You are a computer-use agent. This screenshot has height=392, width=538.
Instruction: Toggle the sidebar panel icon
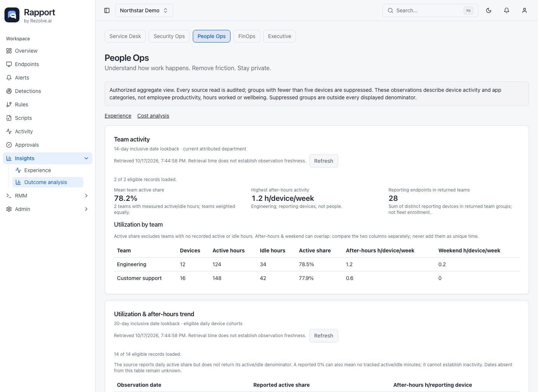(107, 10)
